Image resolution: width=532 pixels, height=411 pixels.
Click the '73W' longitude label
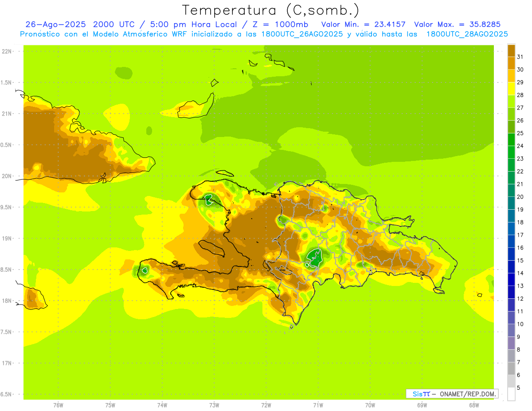[x=214, y=405]
